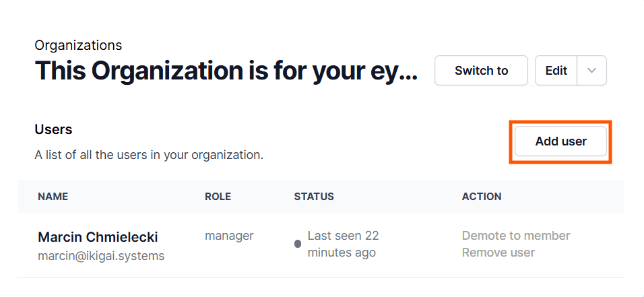Click the Remove user link

[498, 253]
